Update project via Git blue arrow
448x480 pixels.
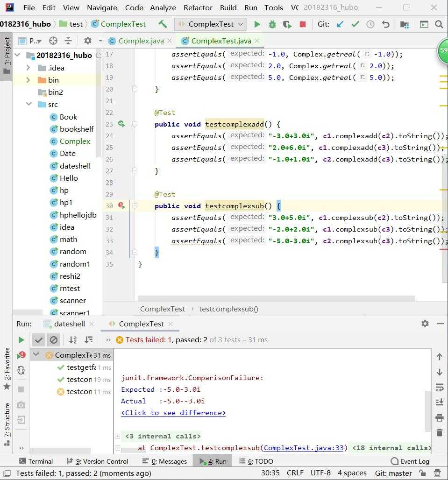[340, 24]
